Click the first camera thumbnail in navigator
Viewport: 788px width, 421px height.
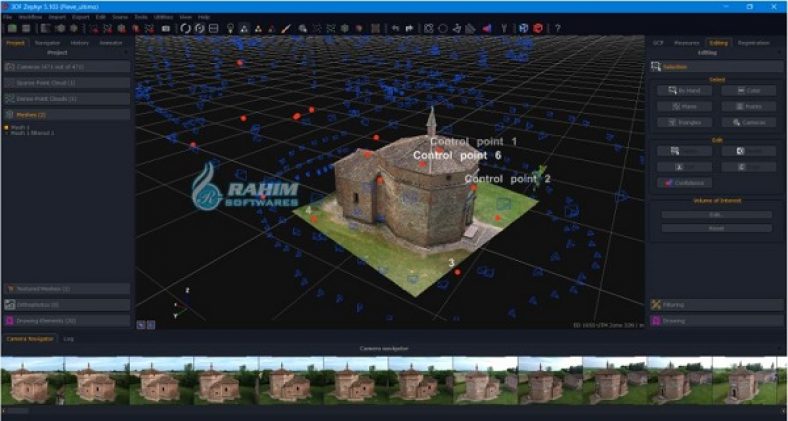[x=31, y=381]
